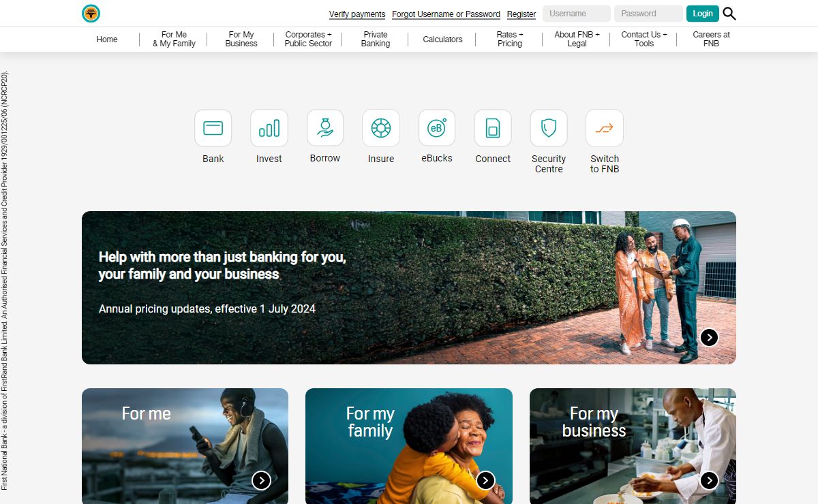818x504 pixels.
Task: Open the Switch to FNB arrows icon
Action: pos(605,128)
